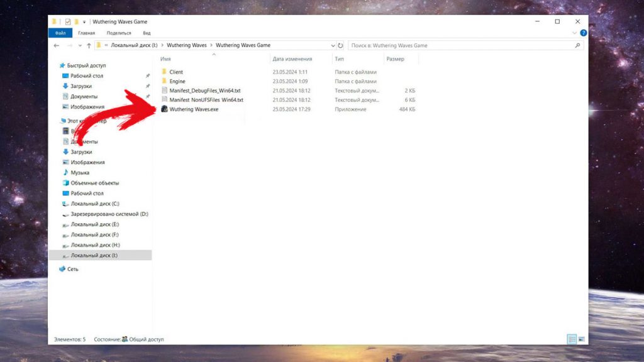Open Музыка under this computer

click(80, 173)
